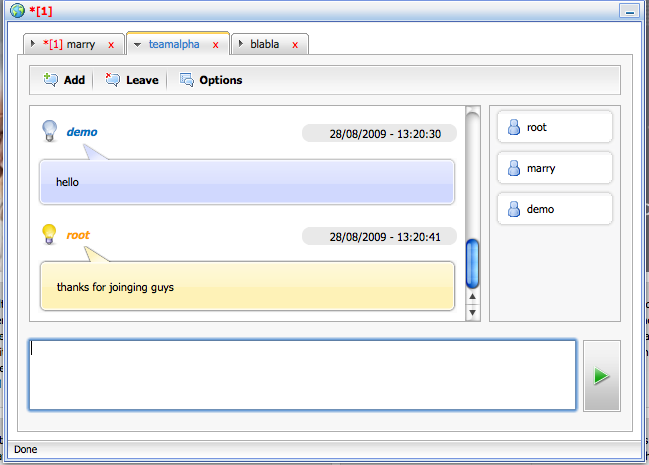Collapse the teamalpha tab arrow
649x465 pixels.
coord(137,44)
